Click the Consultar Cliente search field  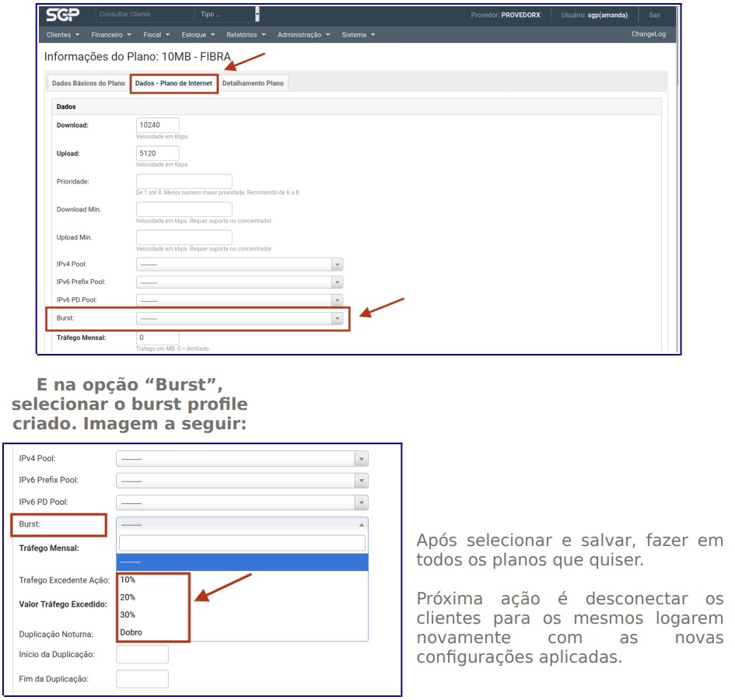pyautogui.click(x=142, y=15)
